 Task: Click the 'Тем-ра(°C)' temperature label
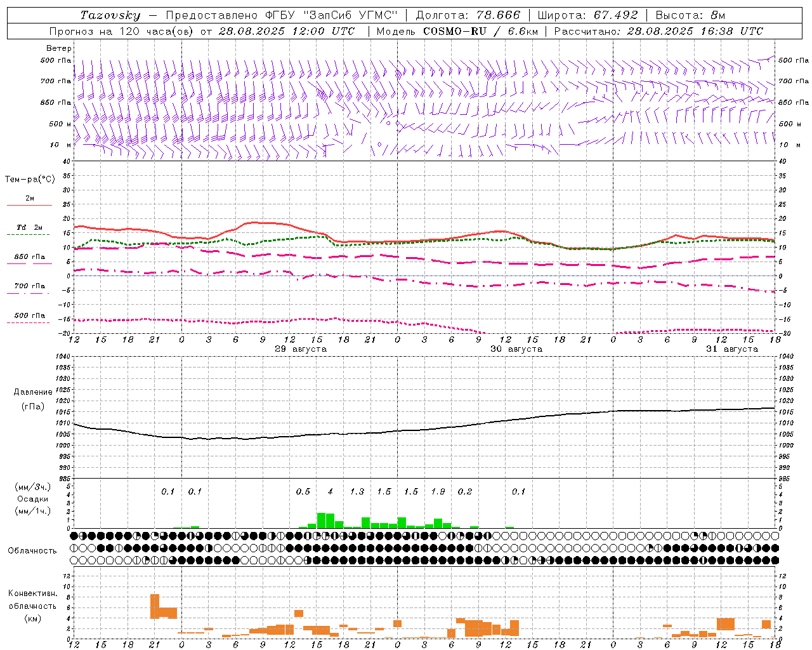click(x=30, y=180)
